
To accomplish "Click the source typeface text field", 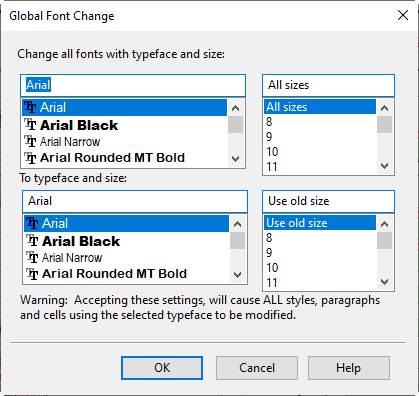I will coord(133,85).
